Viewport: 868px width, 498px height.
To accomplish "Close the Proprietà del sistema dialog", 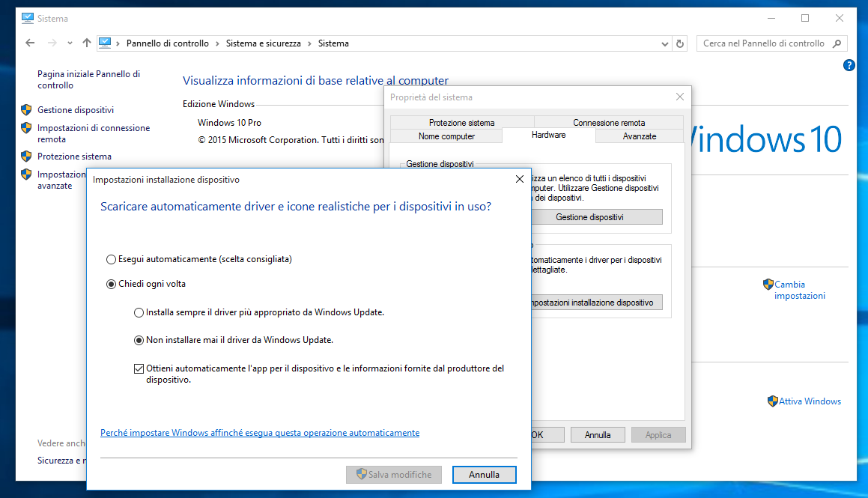I will pos(680,97).
